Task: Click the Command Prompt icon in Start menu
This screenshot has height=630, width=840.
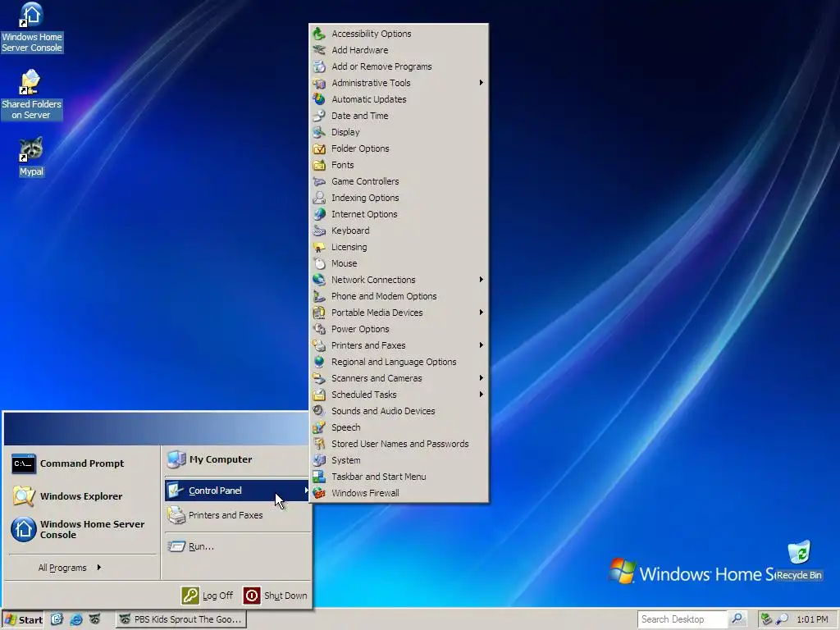Action: pyautogui.click(x=24, y=464)
